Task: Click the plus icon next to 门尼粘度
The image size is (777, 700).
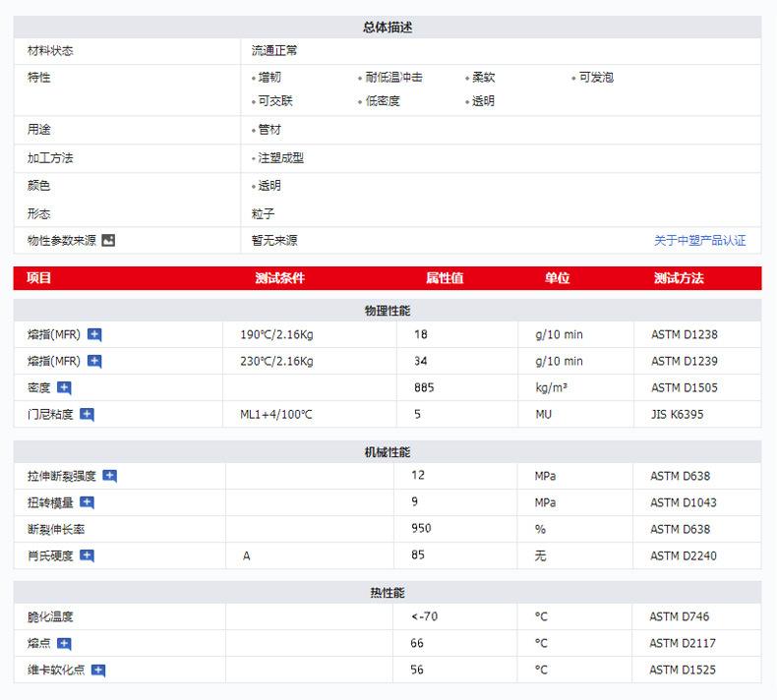Action: pyautogui.click(x=87, y=415)
